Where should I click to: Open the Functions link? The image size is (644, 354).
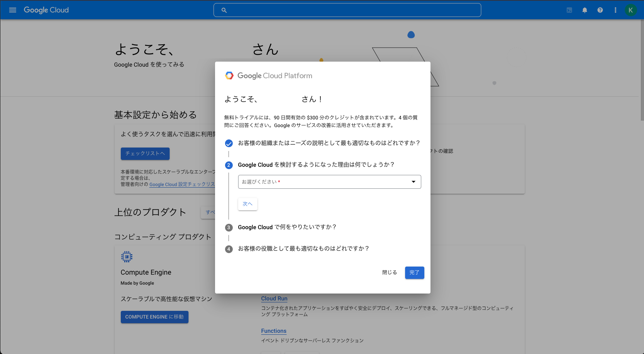point(274,331)
